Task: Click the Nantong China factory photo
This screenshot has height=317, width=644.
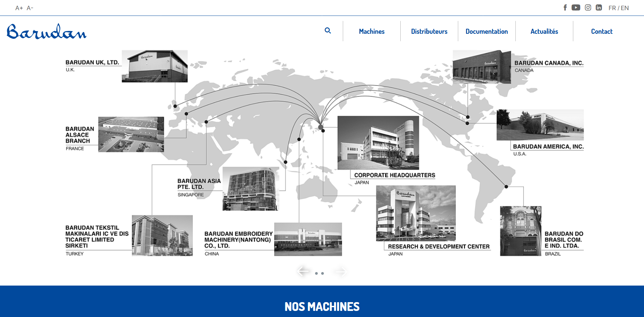Action: [308, 239]
